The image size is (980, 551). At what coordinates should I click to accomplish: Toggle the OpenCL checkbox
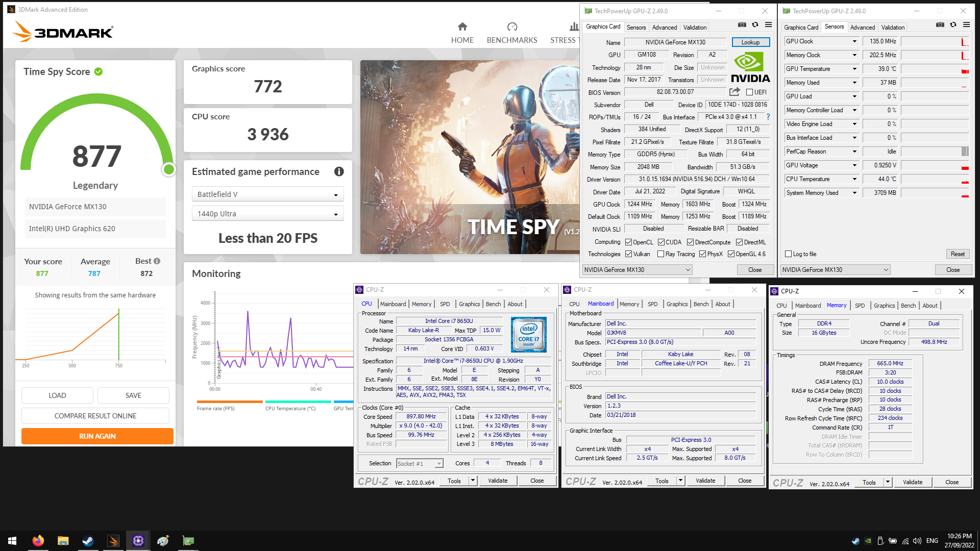pyautogui.click(x=628, y=242)
